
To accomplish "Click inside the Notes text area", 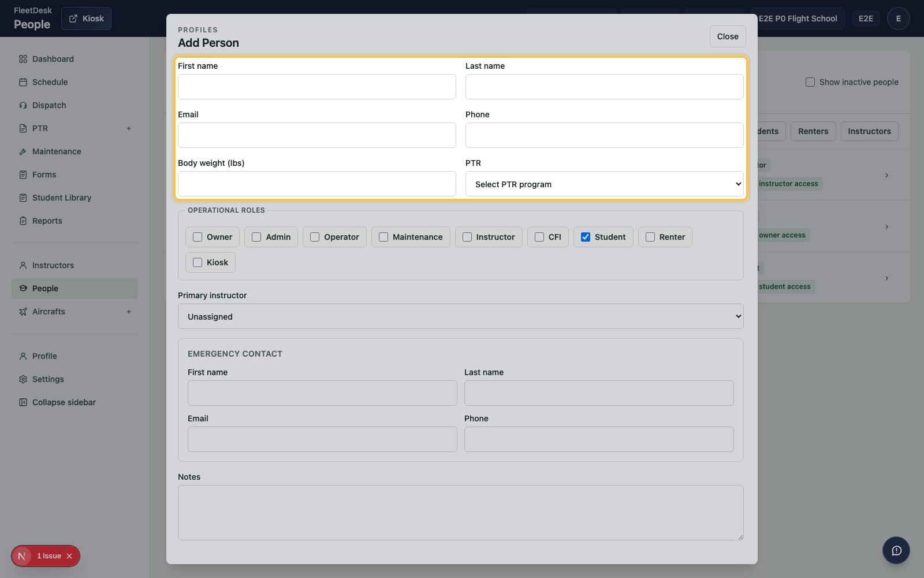I will point(461,513).
